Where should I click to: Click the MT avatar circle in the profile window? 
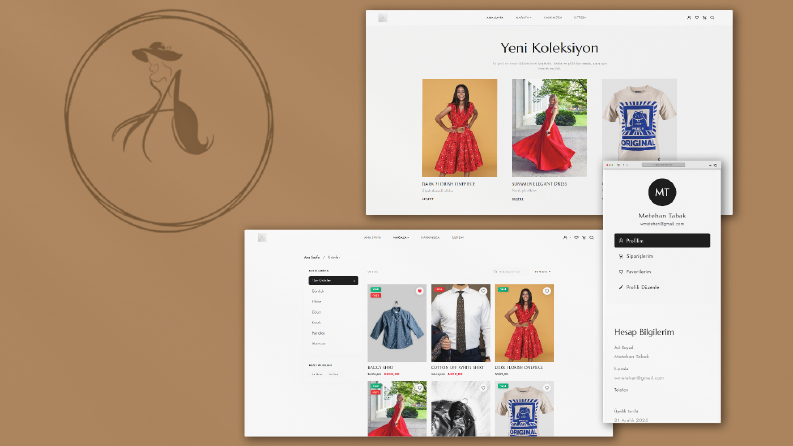pos(662,192)
